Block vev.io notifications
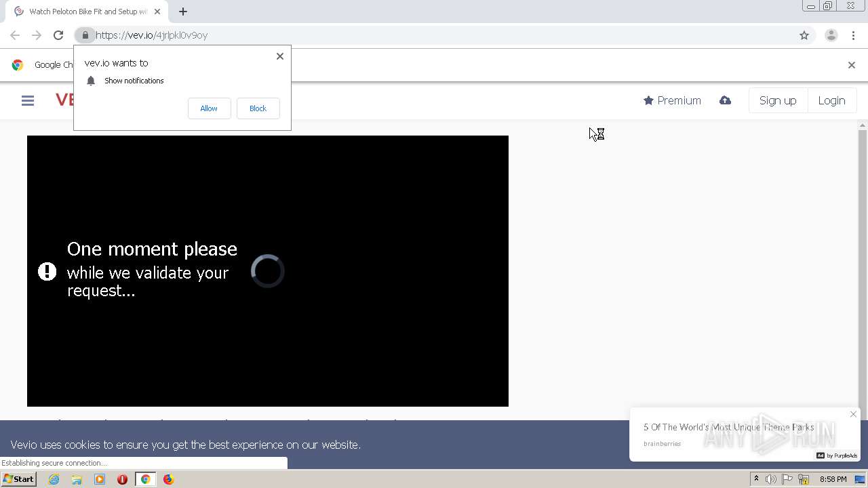 click(258, 108)
